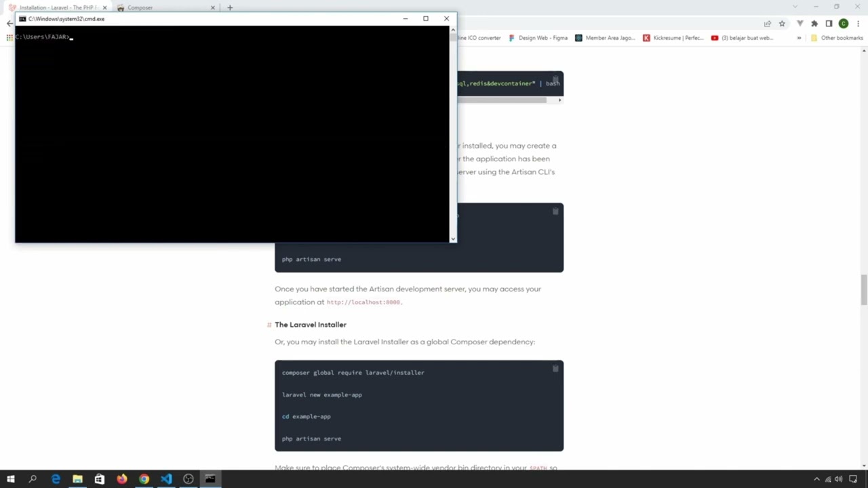Screen dimensions: 868x488
Task: Click The Laravel Installer heading
Action: [311, 325]
